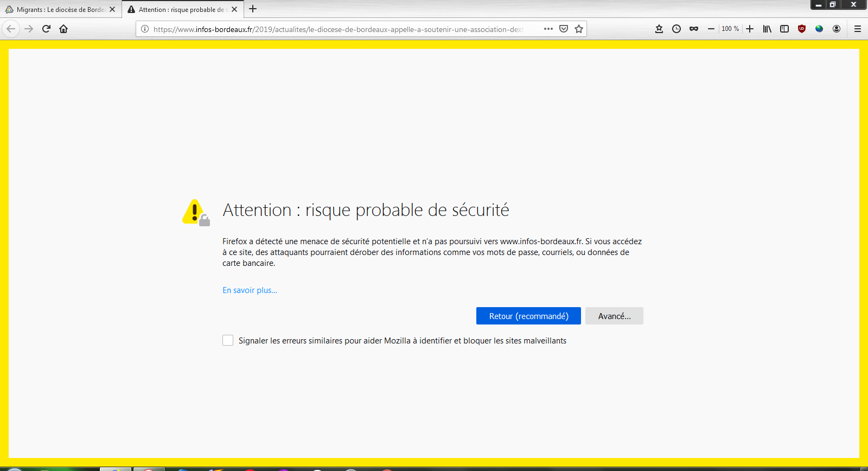This screenshot has height=471, width=868.
Task: Follow the En savoir plus link
Action: pos(250,290)
